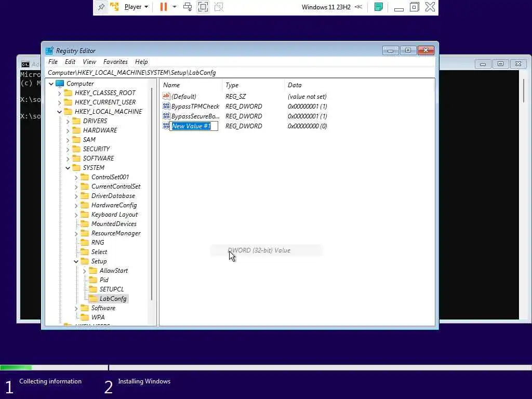Click the Name column header

[192, 85]
